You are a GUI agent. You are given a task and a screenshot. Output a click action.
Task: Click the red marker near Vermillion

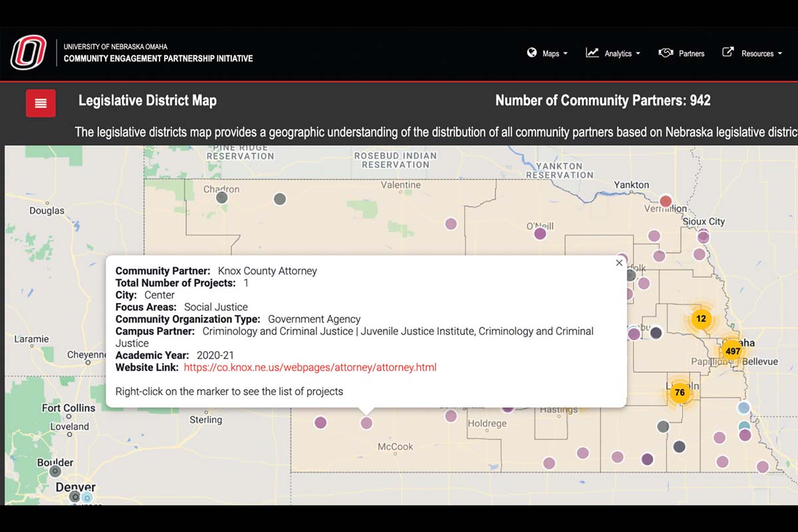coord(666,201)
